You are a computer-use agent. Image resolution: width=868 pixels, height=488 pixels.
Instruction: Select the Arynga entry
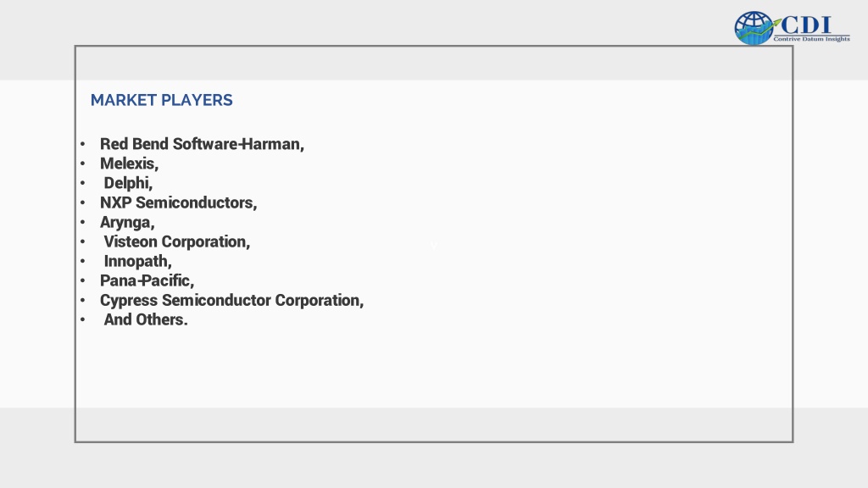[x=127, y=223]
